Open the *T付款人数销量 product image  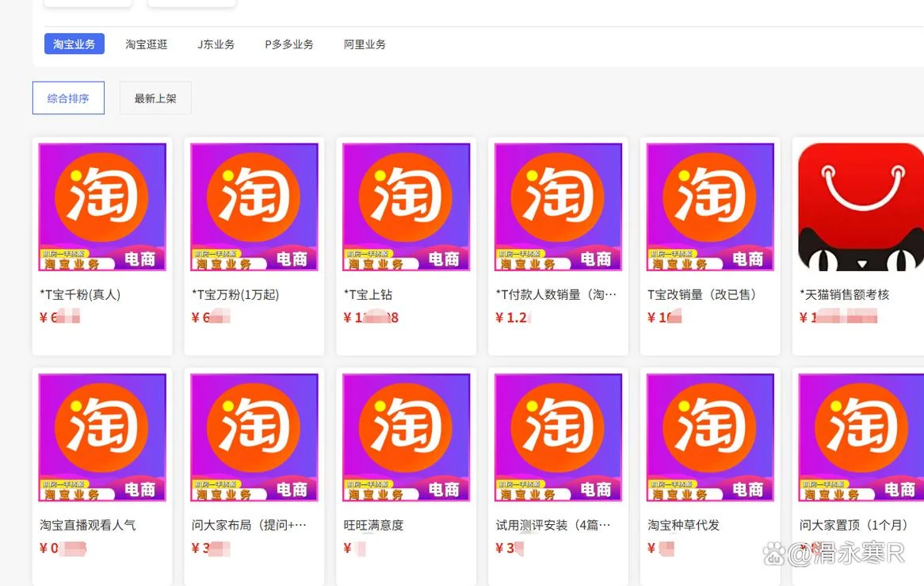(x=559, y=207)
